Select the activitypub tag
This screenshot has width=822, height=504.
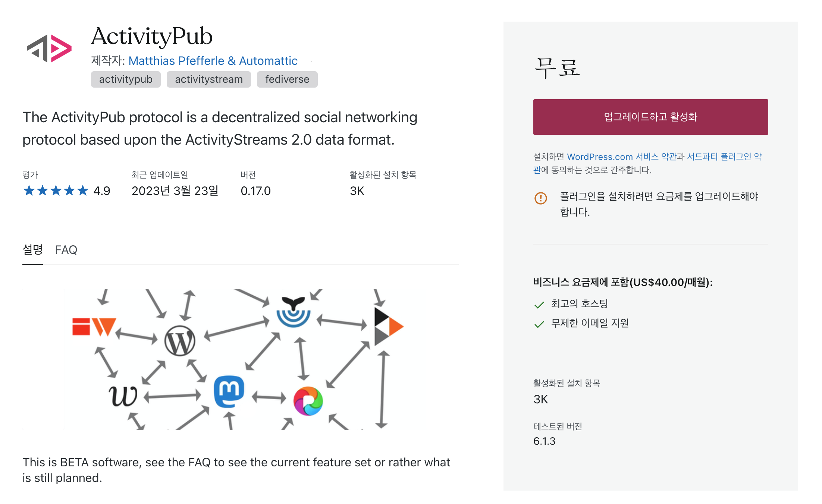click(126, 79)
